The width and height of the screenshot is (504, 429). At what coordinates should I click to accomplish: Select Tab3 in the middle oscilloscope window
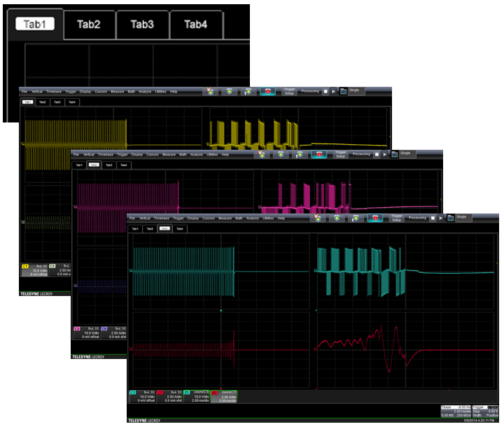tap(108, 165)
